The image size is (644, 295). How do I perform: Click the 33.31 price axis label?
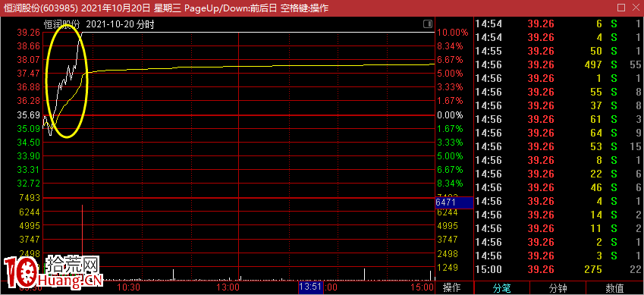pyautogui.click(x=28, y=170)
